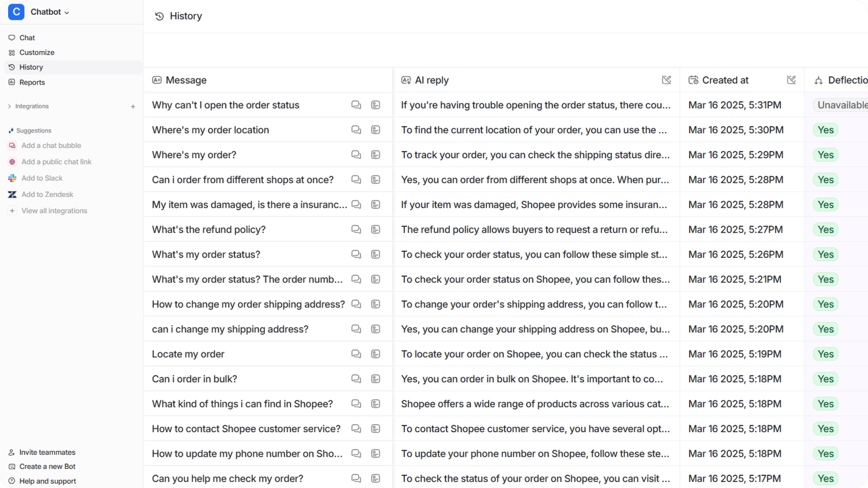868x488 pixels.
Task: Open Help and support
Action: click(x=47, y=481)
